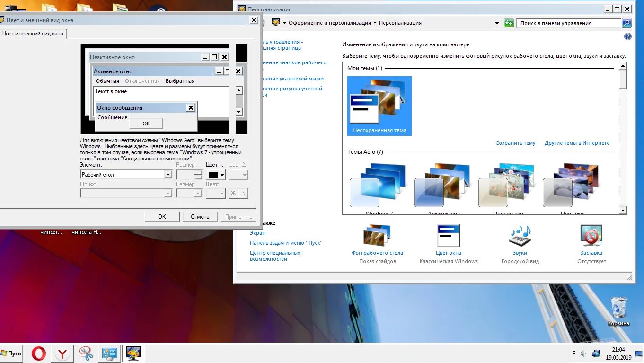Click OK in the window color dialog

(x=162, y=217)
